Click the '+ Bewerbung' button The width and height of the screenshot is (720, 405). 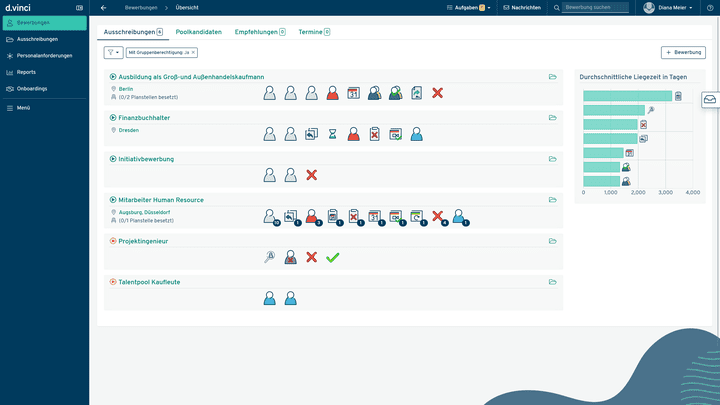click(x=683, y=52)
